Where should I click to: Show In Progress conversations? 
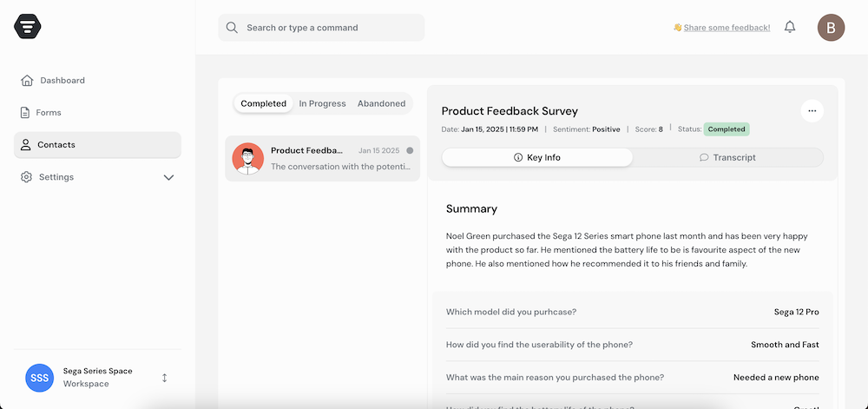322,103
